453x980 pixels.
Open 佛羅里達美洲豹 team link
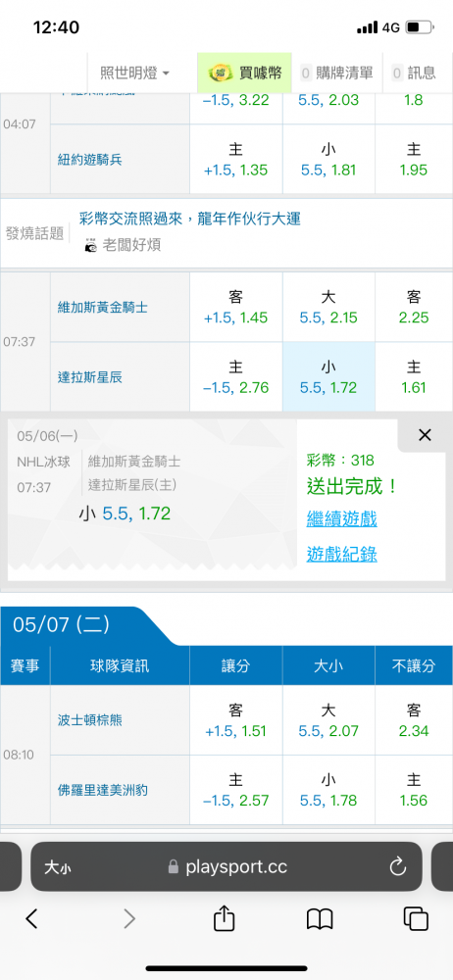coord(103,791)
